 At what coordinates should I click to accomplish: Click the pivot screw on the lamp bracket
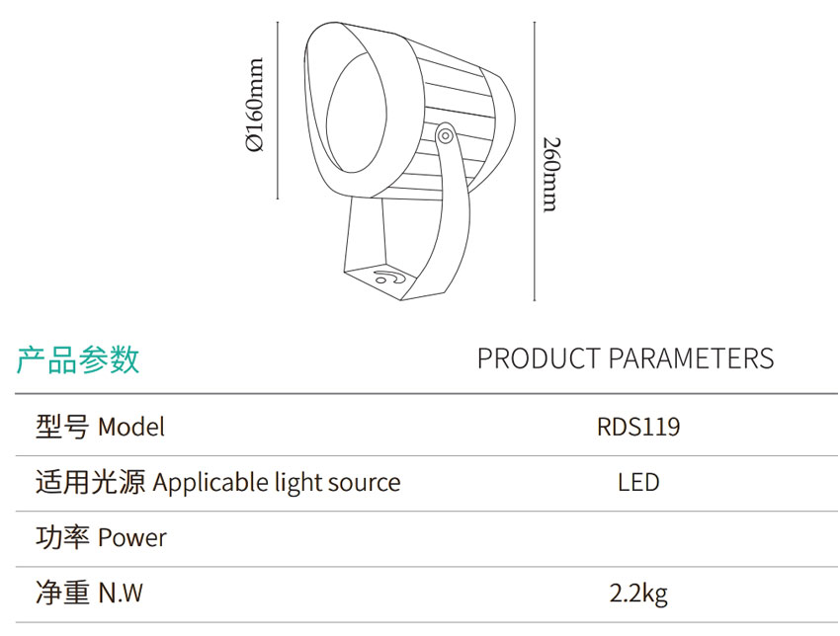[445, 133]
